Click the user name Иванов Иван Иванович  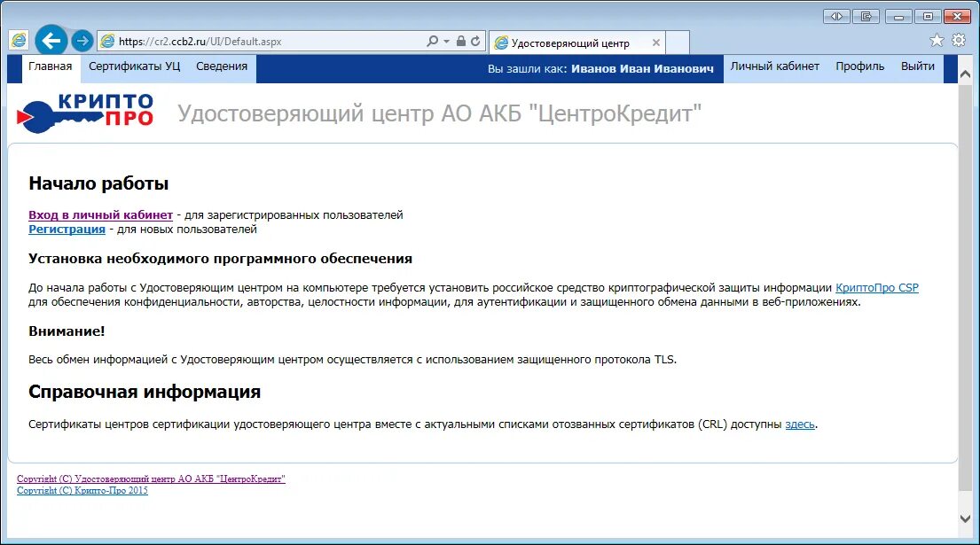(642, 69)
